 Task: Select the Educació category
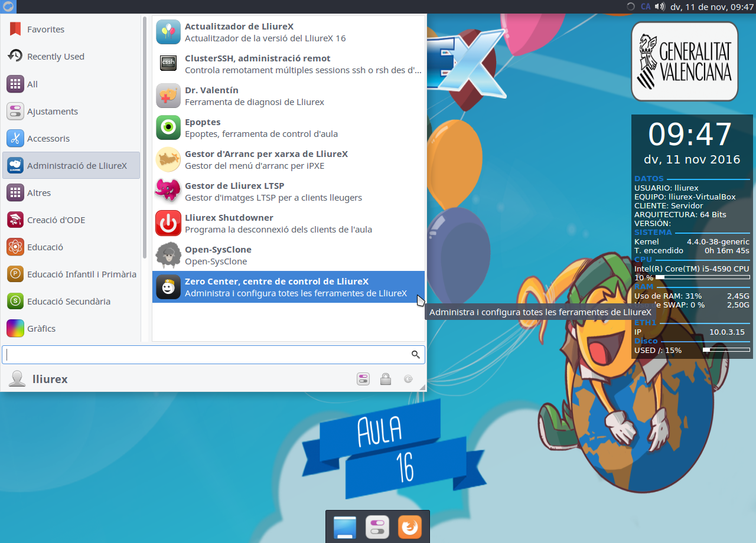pos(45,247)
